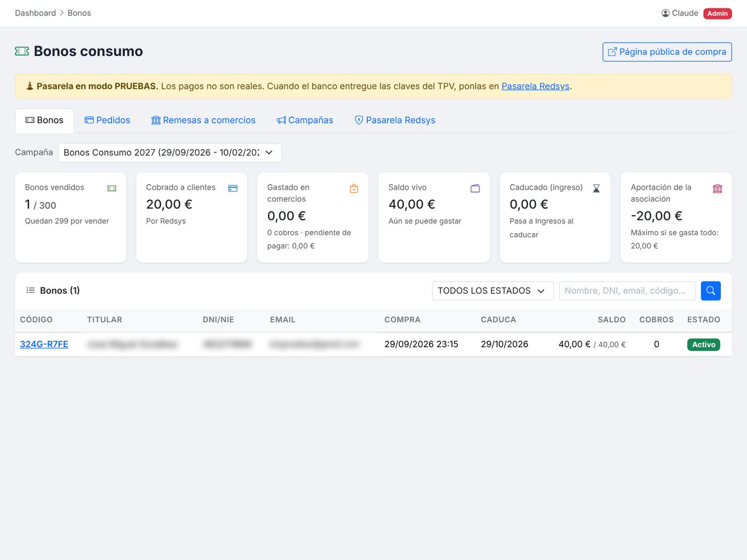Click the DNI/NIE column header
Screen dimensions: 747x560
(218, 320)
